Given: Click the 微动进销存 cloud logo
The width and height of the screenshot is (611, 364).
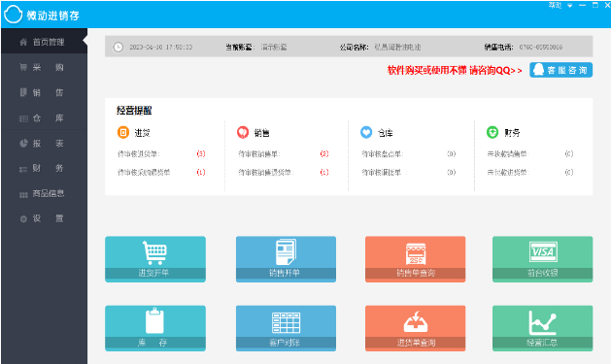Looking at the screenshot, I should 13,15.
